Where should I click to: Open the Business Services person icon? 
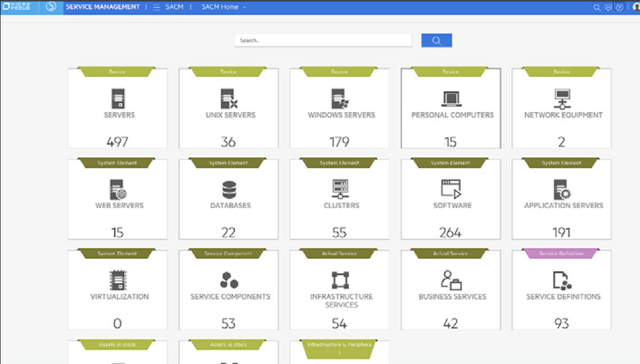click(x=451, y=280)
